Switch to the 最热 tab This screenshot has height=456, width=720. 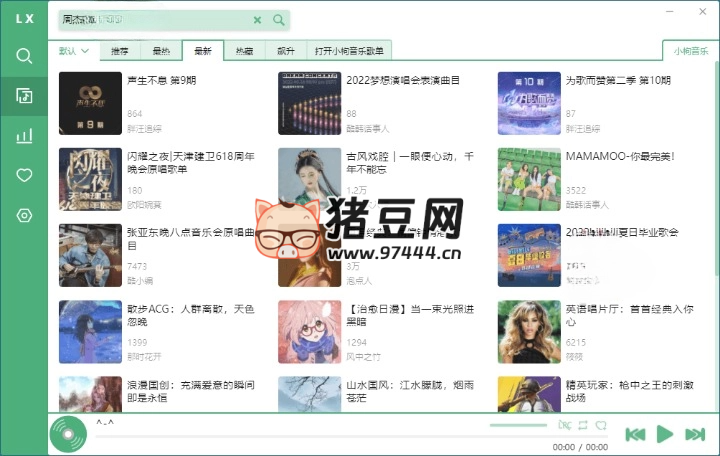[x=161, y=51]
